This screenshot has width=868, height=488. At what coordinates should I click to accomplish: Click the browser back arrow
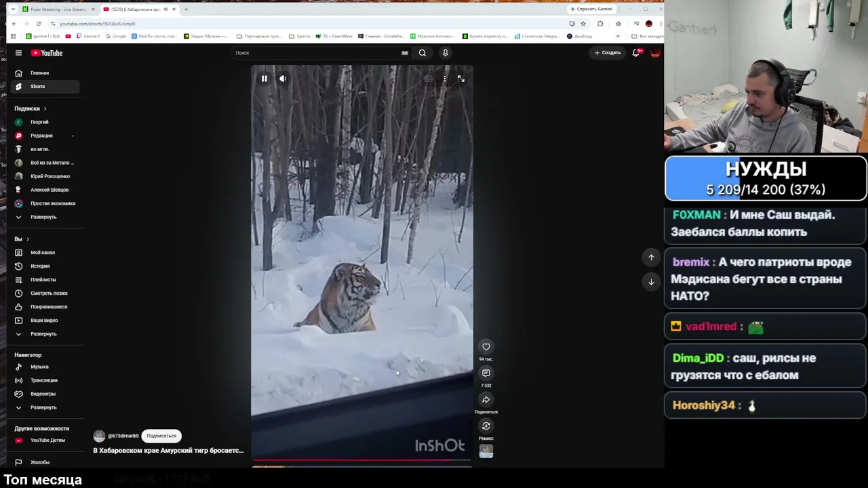click(14, 24)
